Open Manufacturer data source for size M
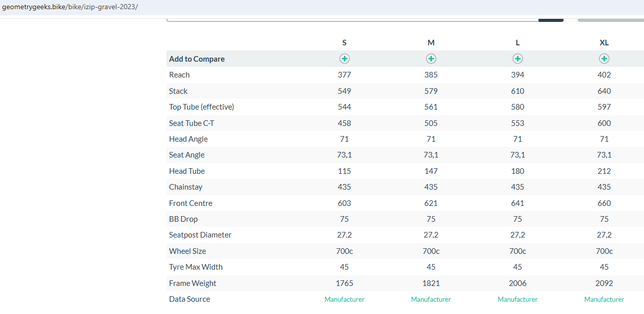 point(431,299)
